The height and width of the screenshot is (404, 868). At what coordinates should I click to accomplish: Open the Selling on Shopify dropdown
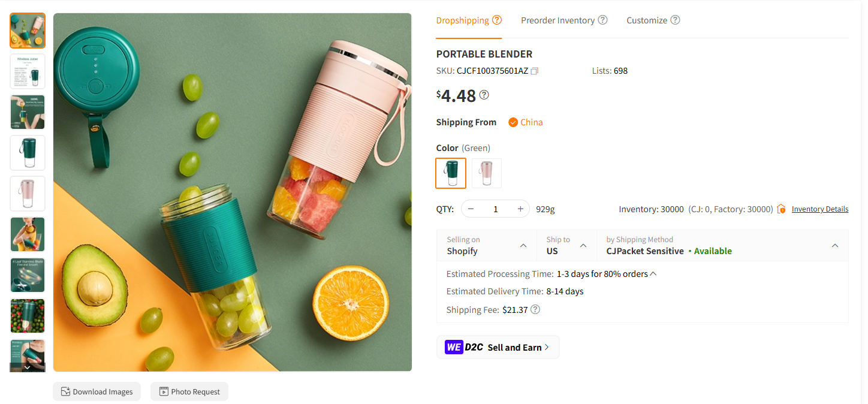click(x=523, y=245)
